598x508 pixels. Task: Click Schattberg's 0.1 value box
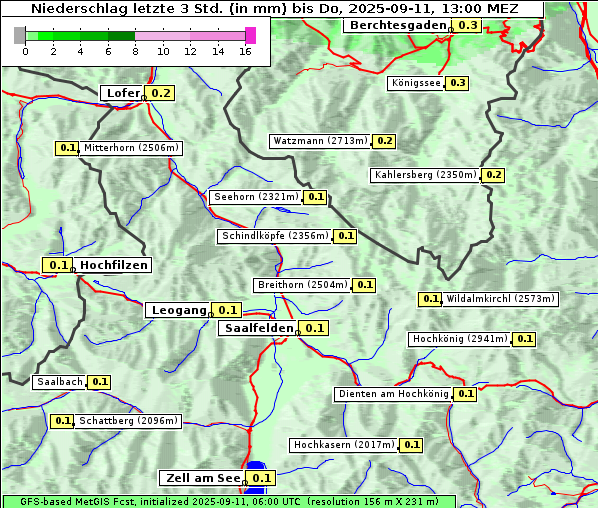tap(62, 421)
